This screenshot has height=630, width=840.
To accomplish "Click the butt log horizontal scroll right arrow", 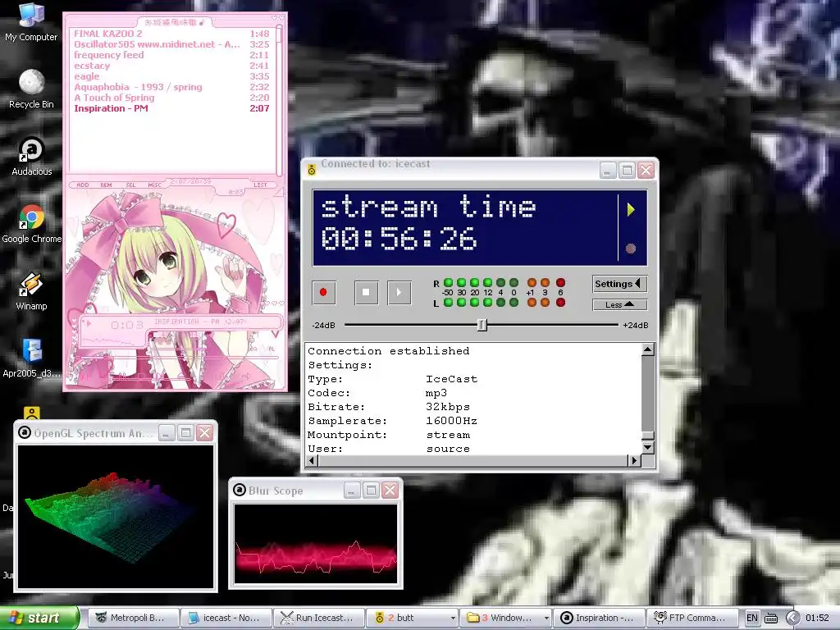I will tap(634, 460).
